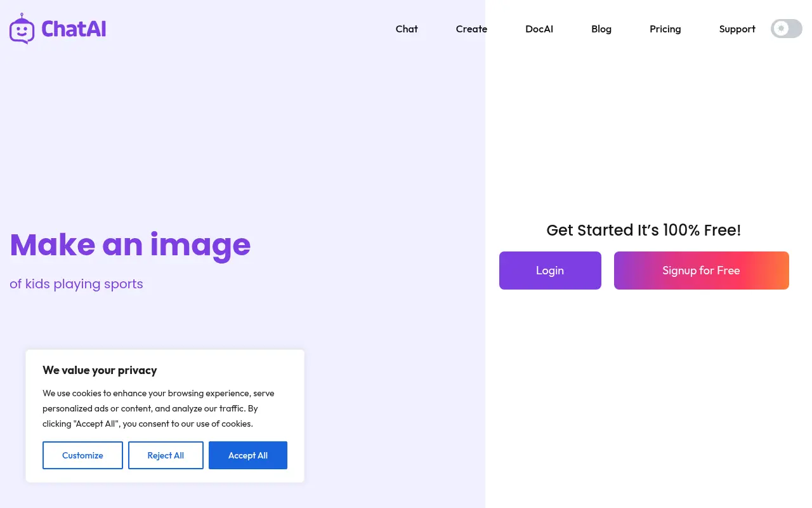Go to the Create page
The image size is (812, 508).
click(471, 29)
